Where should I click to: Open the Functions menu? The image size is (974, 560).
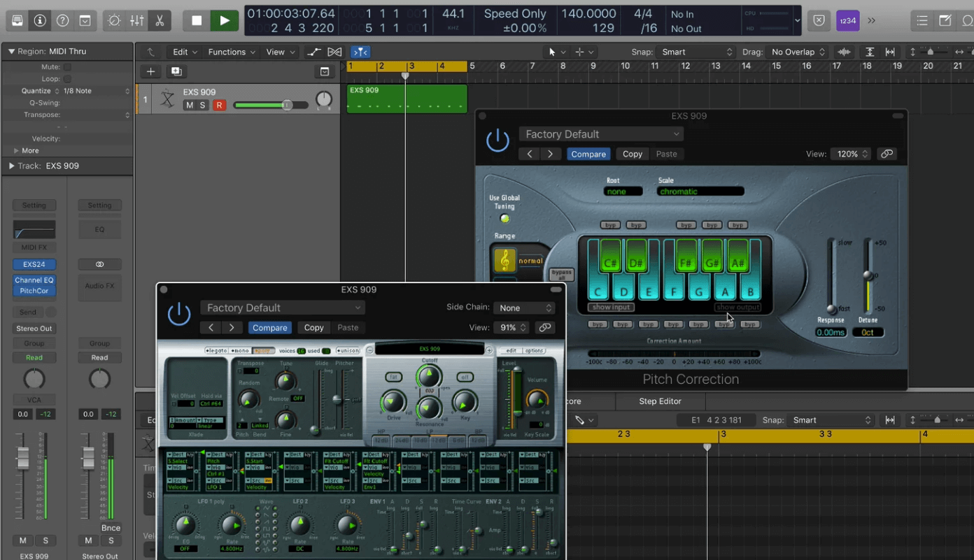point(232,52)
